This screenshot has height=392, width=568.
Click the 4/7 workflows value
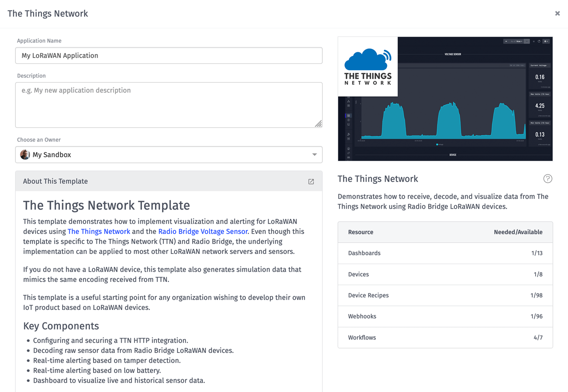538,337
